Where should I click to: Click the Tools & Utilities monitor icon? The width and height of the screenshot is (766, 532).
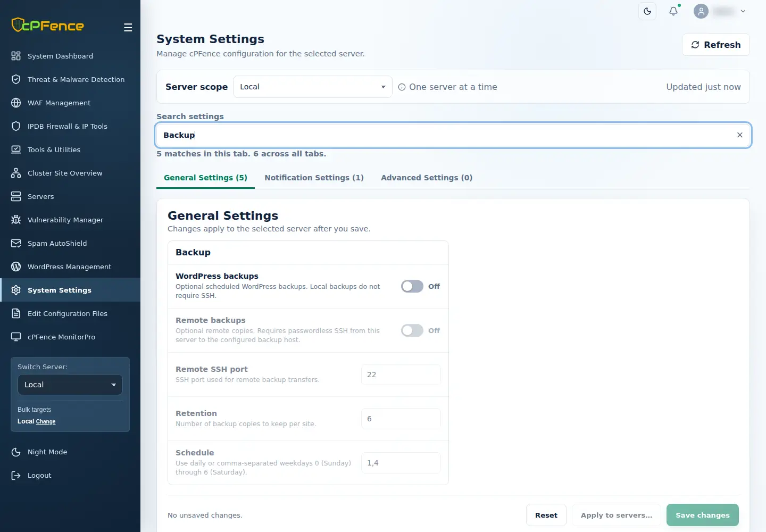(16, 149)
